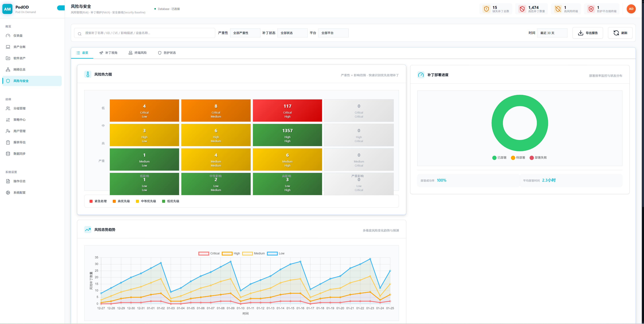
Task: Click the red 117 Critical High heatmap cell
Action: click(287, 111)
